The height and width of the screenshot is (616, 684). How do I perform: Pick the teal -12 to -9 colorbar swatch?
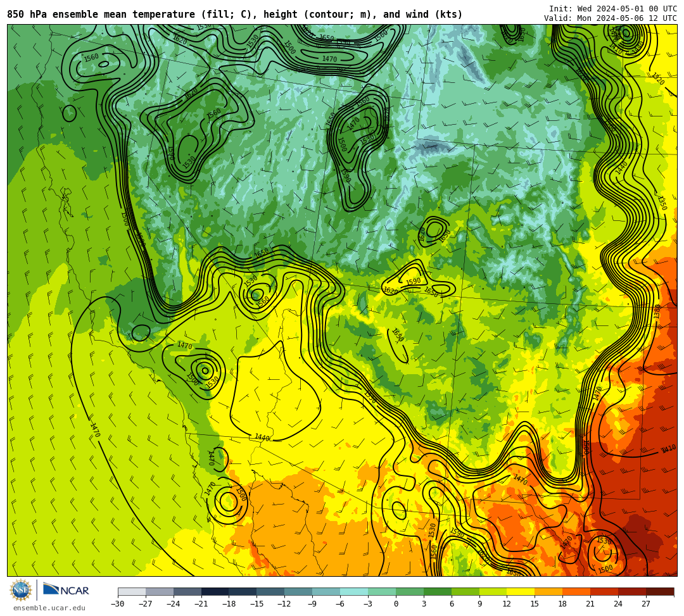tap(299, 591)
